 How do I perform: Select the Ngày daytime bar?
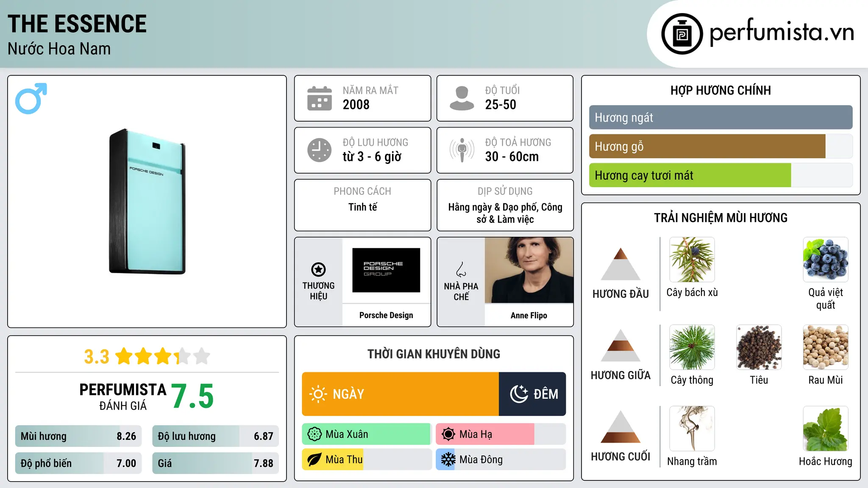click(x=401, y=394)
